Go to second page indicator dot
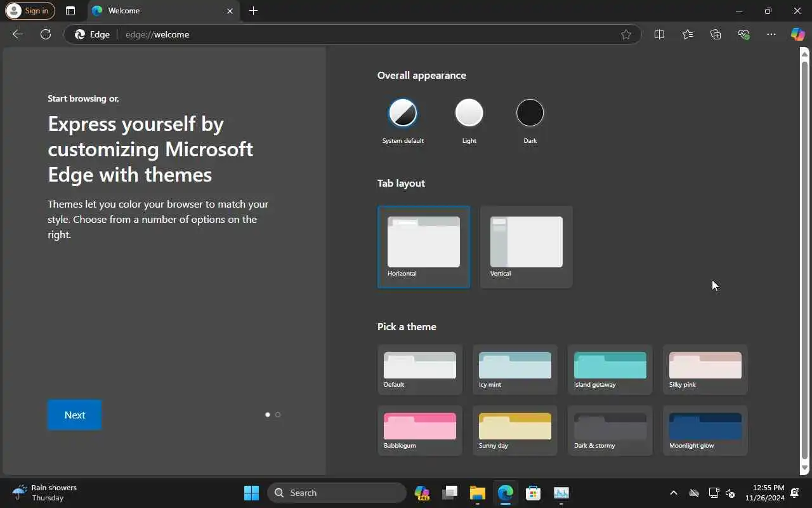 pyautogui.click(x=278, y=415)
